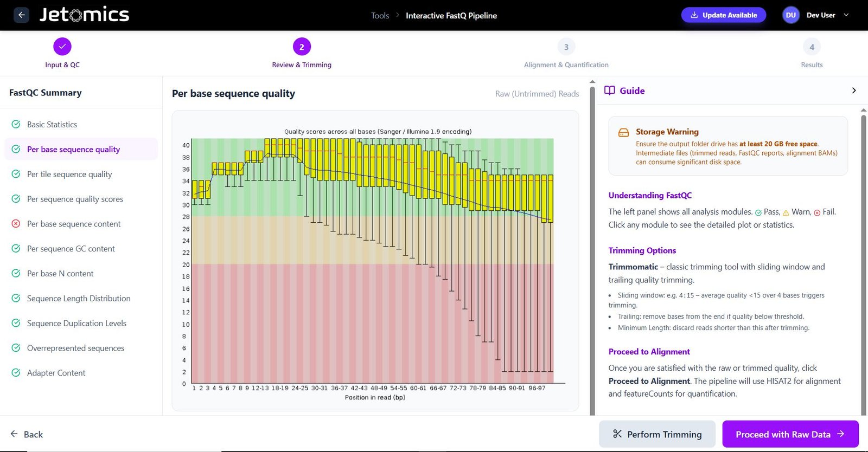868x452 pixels.
Task: Click the book icon next to Guide
Action: pyautogui.click(x=610, y=91)
